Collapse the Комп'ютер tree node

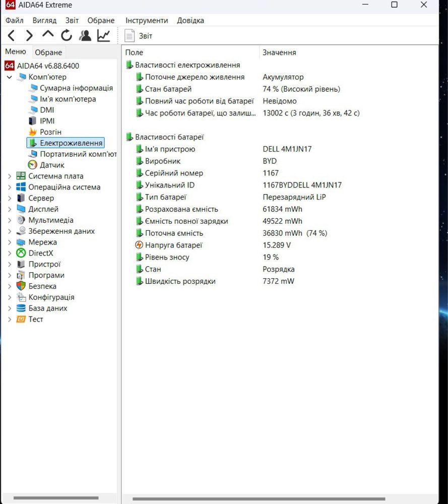pos(9,77)
